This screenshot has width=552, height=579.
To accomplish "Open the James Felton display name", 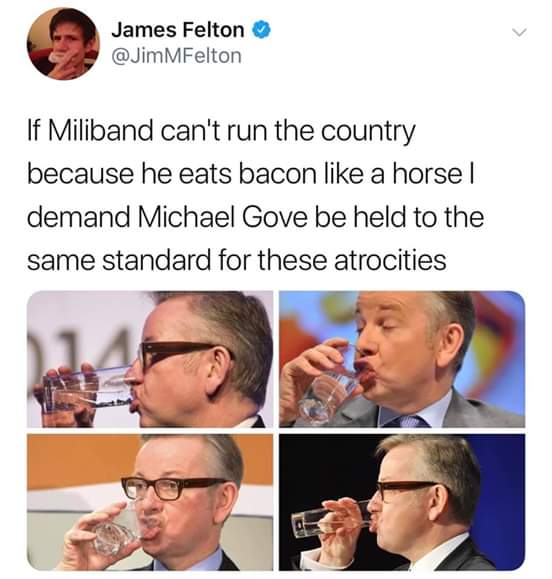I will click(178, 30).
